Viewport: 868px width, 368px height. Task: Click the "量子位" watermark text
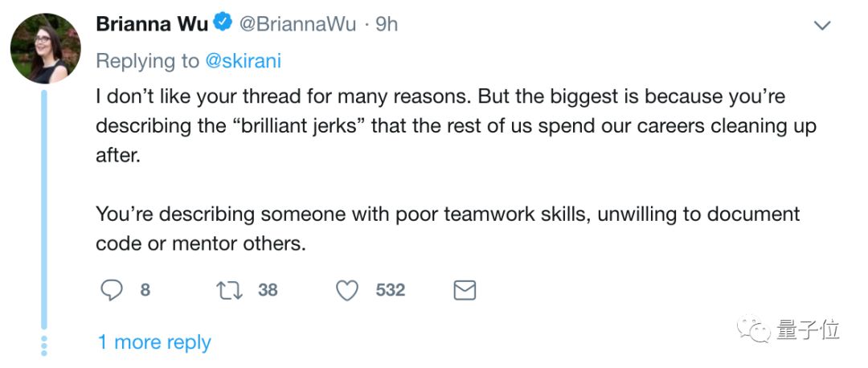point(807,330)
